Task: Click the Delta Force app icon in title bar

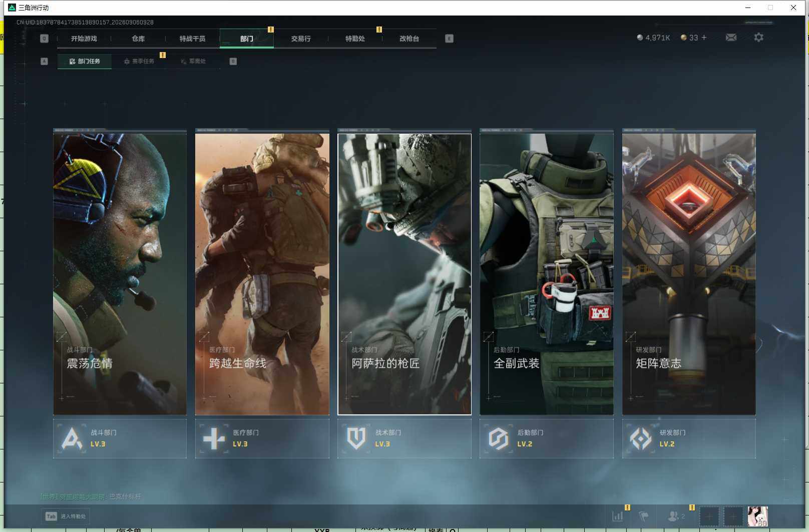Action: [12, 8]
